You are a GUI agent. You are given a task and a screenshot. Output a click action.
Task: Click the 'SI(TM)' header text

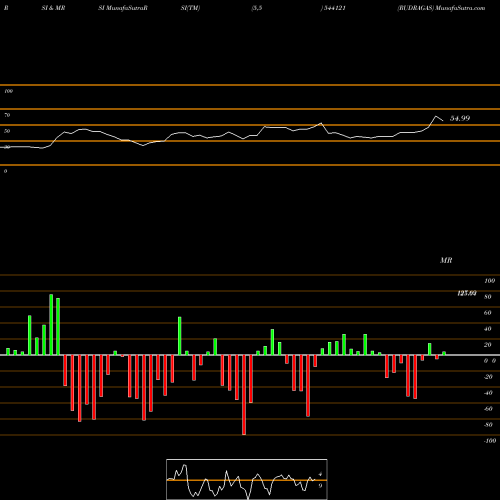pyautogui.click(x=190, y=8)
